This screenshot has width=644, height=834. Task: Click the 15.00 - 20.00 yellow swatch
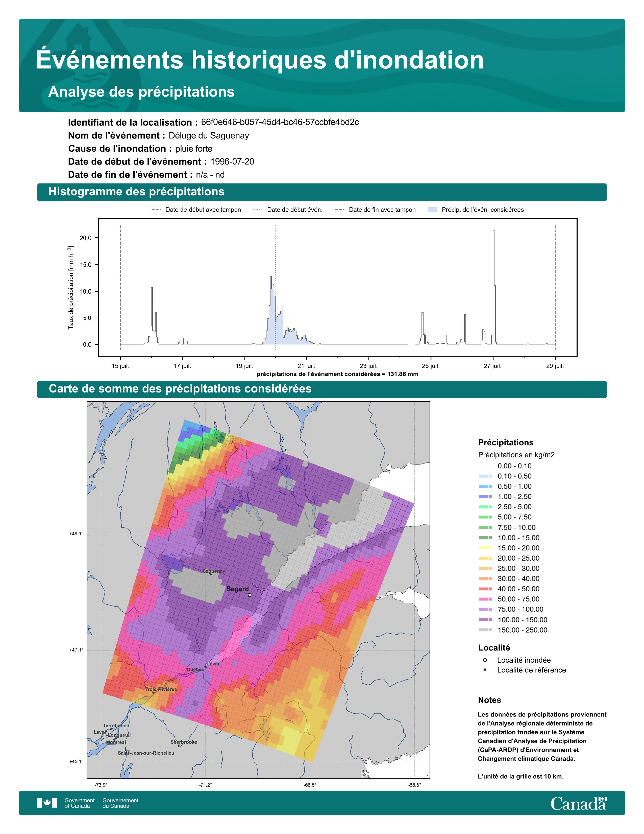coord(485,548)
